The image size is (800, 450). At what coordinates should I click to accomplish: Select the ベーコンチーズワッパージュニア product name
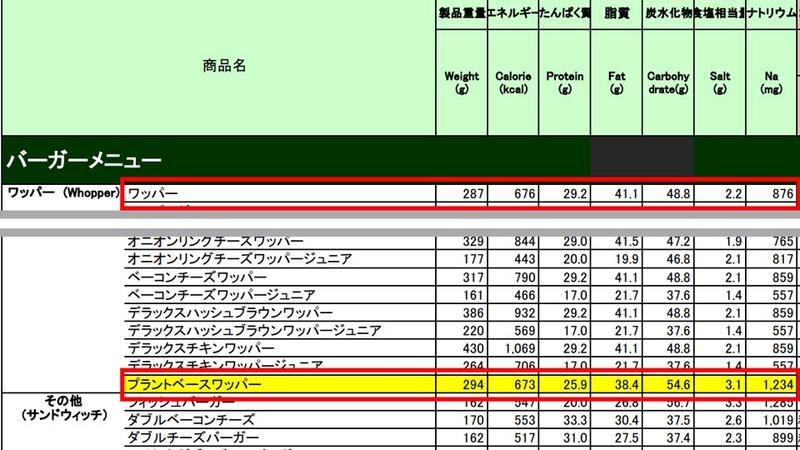(x=221, y=295)
